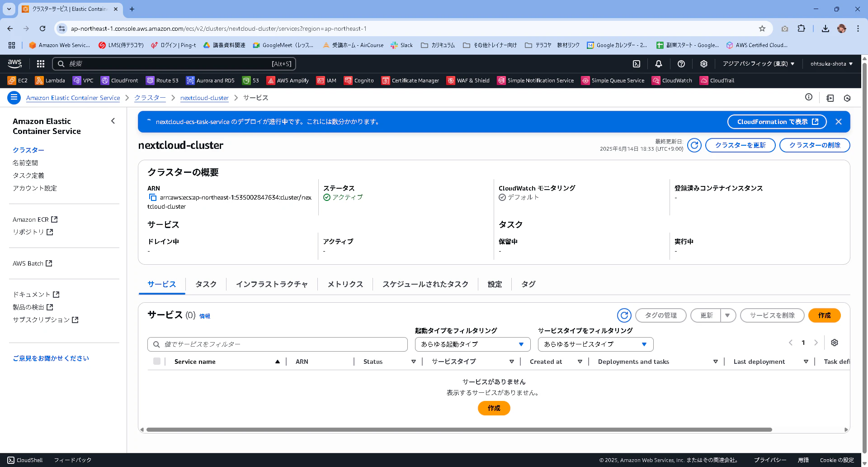868x467 pixels.
Task: Open Simple Queue Service shortcut
Action: click(x=613, y=81)
